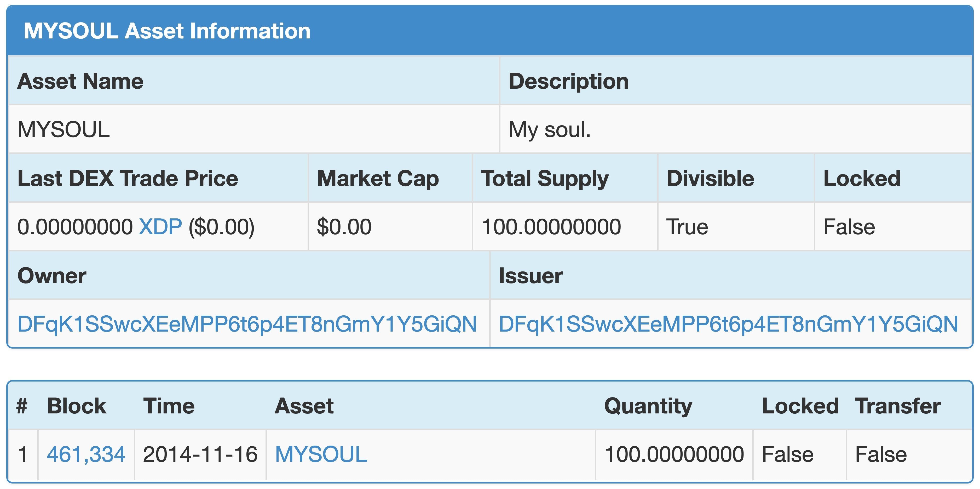The height and width of the screenshot is (489, 980).
Task: Click the Total Supply value 100.00000000
Action: 551,227
